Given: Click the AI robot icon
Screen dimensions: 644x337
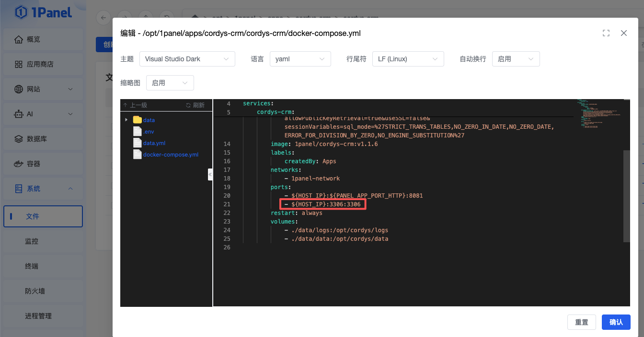Looking at the screenshot, I should point(19,114).
